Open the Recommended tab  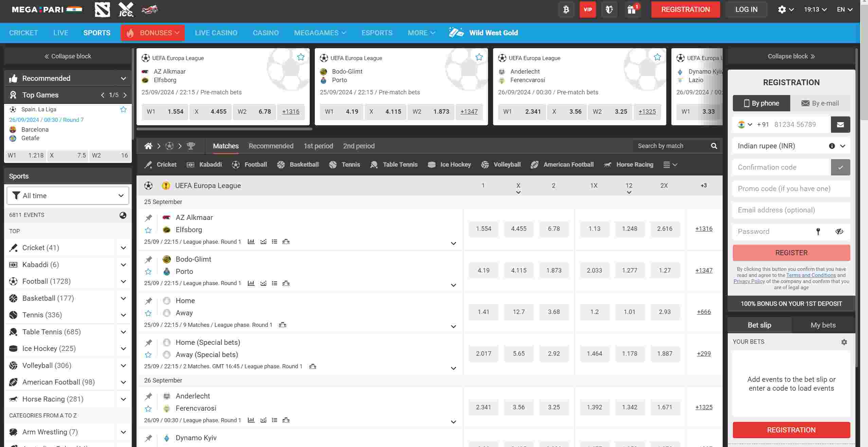coord(271,146)
